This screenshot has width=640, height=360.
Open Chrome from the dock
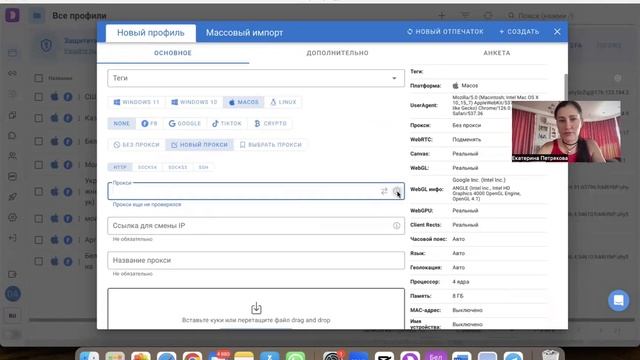(192, 356)
